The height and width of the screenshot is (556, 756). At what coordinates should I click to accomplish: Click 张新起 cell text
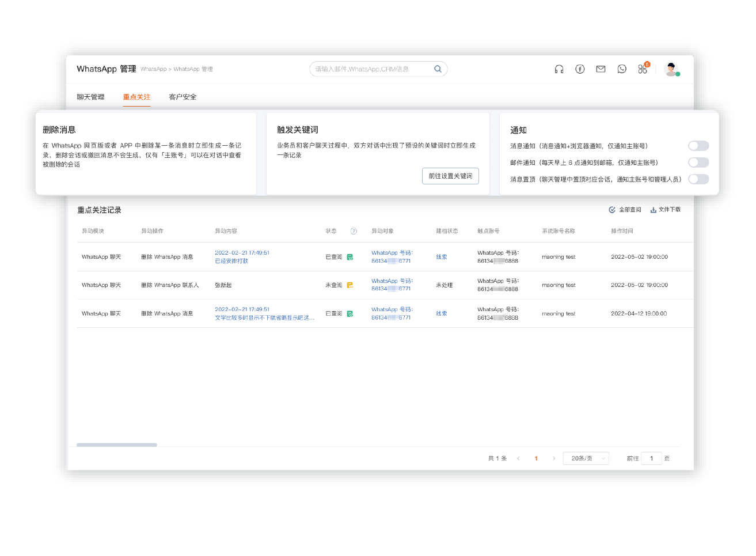pyautogui.click(x=223, y=285)
